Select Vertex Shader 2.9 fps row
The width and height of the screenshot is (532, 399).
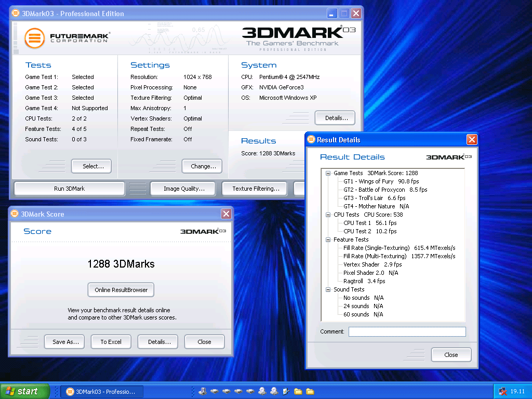click(x=372, y=264)
